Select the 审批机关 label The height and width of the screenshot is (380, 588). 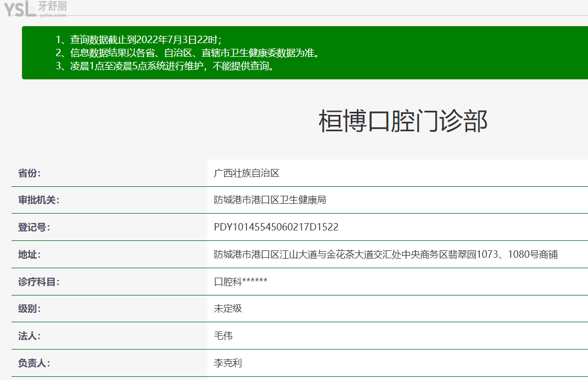click(x=39, y=200)
